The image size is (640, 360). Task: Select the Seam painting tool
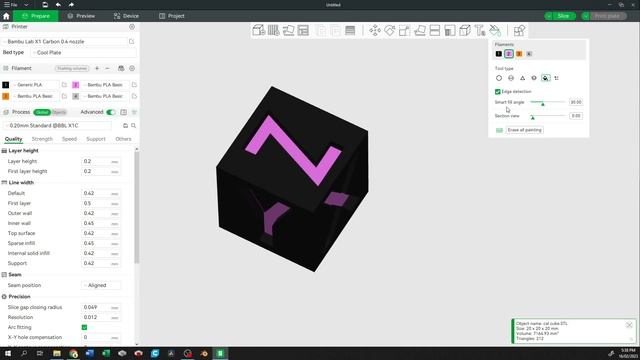[465, 30]
